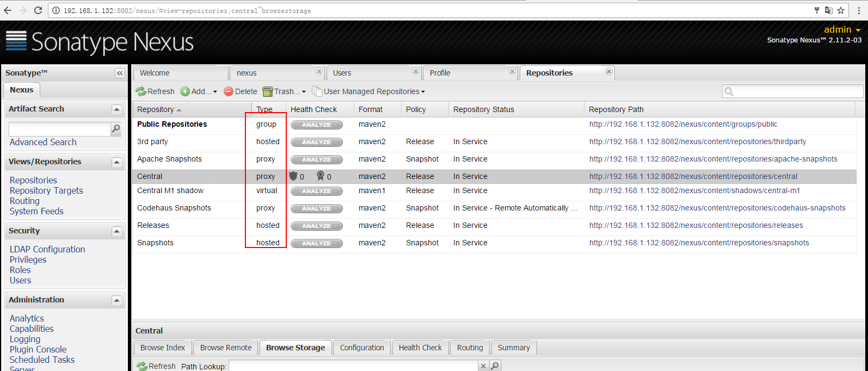The image size is (868, 371).
Task: Click the site info icon in address bar
Action: click(x=56, y=11)
